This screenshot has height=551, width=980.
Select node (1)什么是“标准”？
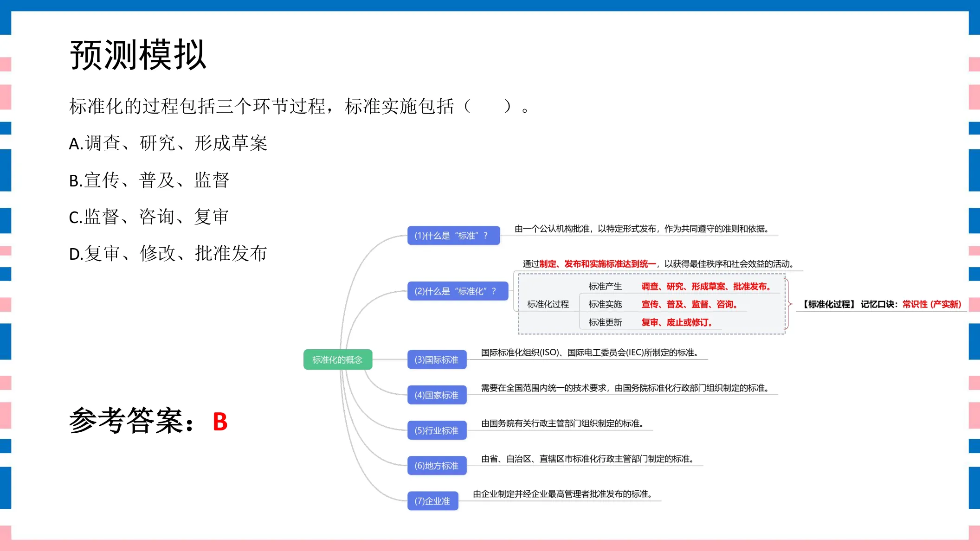[453, 236]
